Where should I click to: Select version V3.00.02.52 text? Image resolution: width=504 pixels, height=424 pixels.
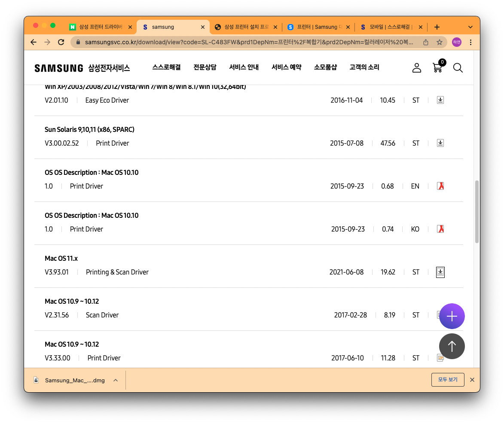[62, 143]
